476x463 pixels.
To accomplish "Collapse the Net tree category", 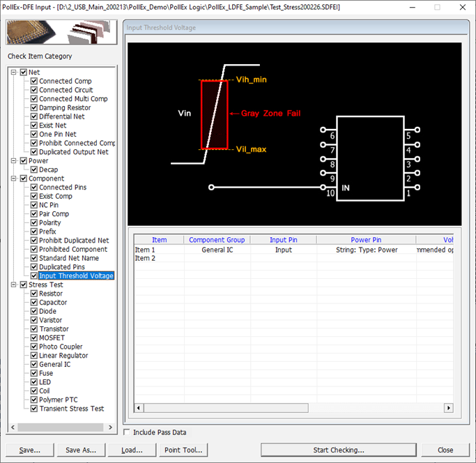I will [15, 73].
